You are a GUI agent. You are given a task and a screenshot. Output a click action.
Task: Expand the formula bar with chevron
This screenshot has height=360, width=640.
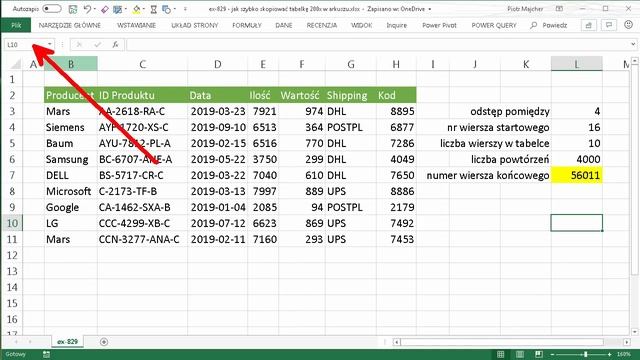(633, 44)
